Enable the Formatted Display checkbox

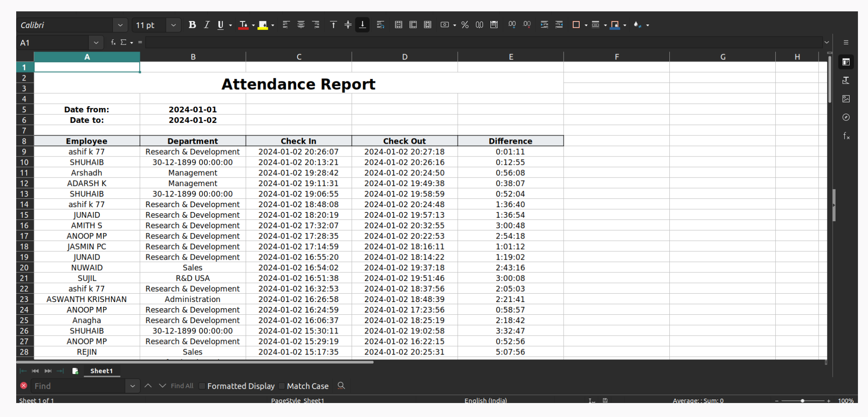click(202, 386)
